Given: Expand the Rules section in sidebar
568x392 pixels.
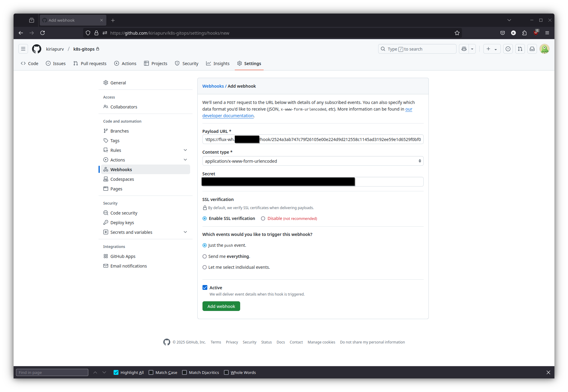Looking at the screenshot, I should click(185, 150).
